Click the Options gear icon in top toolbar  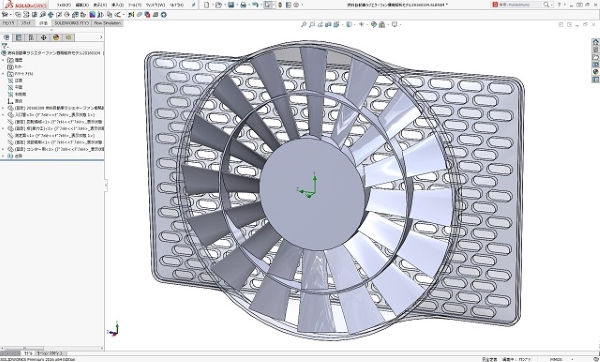(296, 5)
